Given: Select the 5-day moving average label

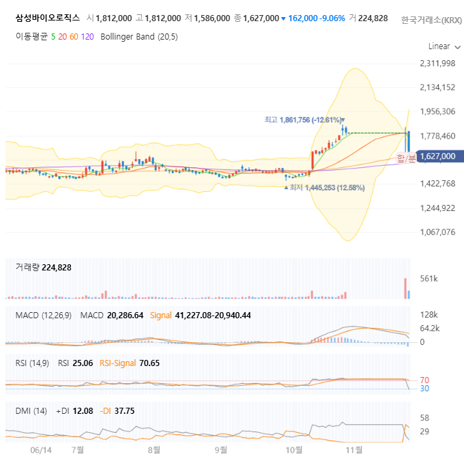Looking at the screenshot, I should tap(53, 37).
